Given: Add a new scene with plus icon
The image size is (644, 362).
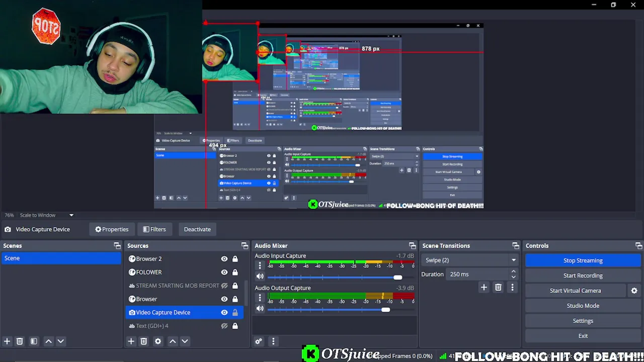Looking at the screenshot, I should pyautogui.click(x=7, y=341).
